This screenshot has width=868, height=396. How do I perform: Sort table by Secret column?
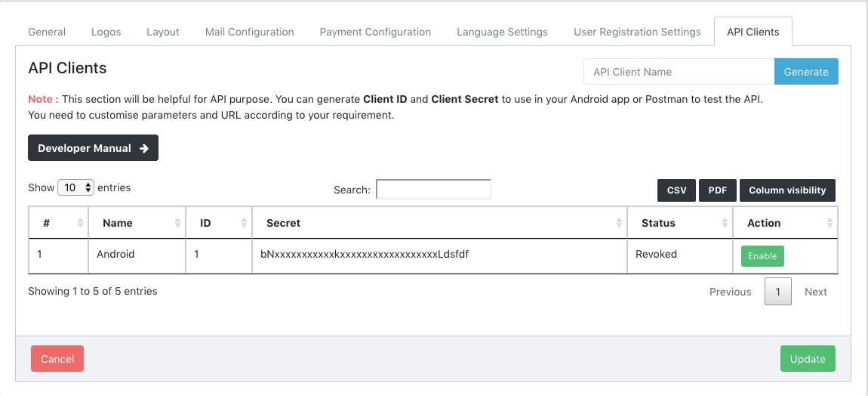pyautogui.click(x=439, y=223)
